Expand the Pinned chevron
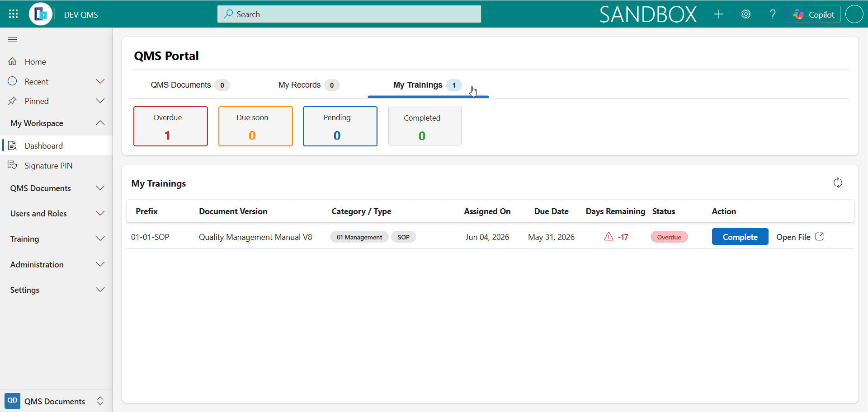Screen dimensions: 868x412 pyautogui.click(x=100, y=101)
